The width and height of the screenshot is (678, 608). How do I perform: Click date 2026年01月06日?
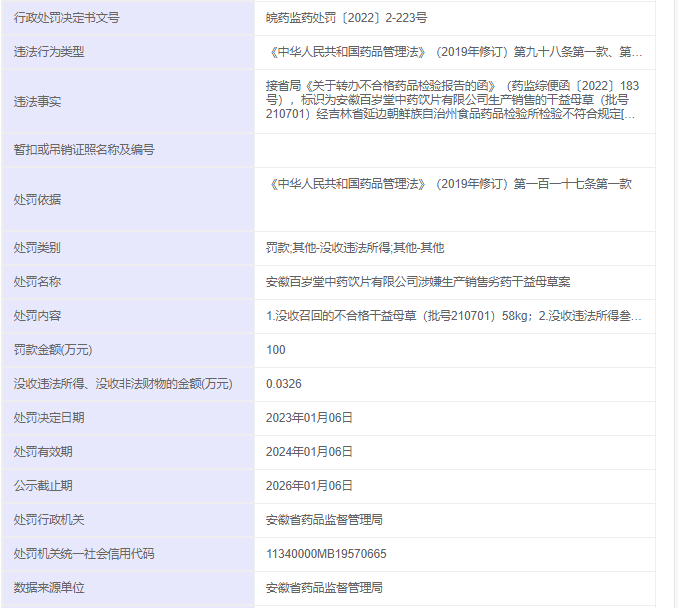309,486
